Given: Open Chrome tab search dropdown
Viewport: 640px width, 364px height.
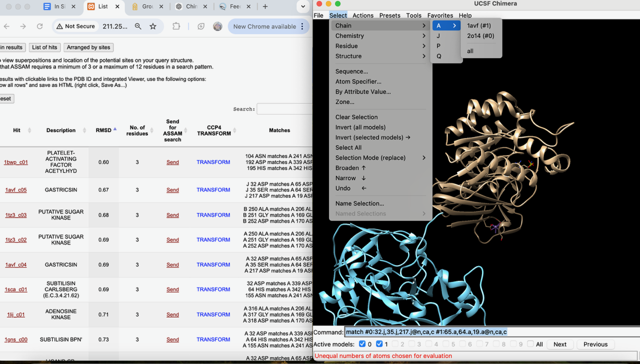Looking at the screenshot, I should coord(302,6).
